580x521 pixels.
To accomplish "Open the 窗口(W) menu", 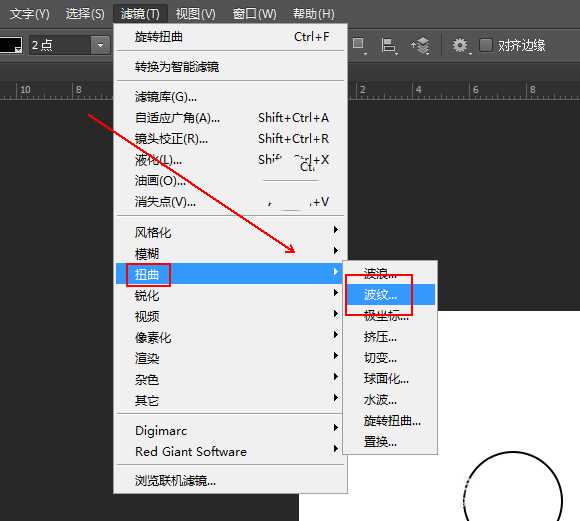I will click(x=254, y=14).
